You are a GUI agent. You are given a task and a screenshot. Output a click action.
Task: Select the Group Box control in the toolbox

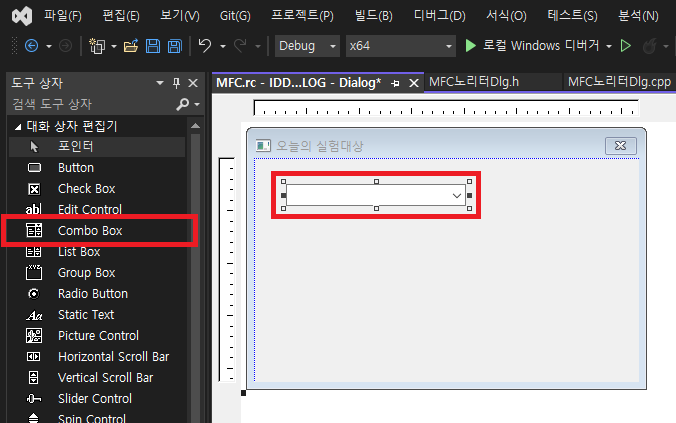click(x=97, y=273)
